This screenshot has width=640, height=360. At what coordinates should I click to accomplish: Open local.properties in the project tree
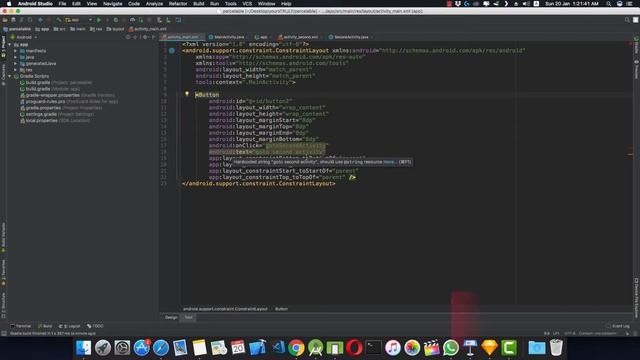click(42, 121)
